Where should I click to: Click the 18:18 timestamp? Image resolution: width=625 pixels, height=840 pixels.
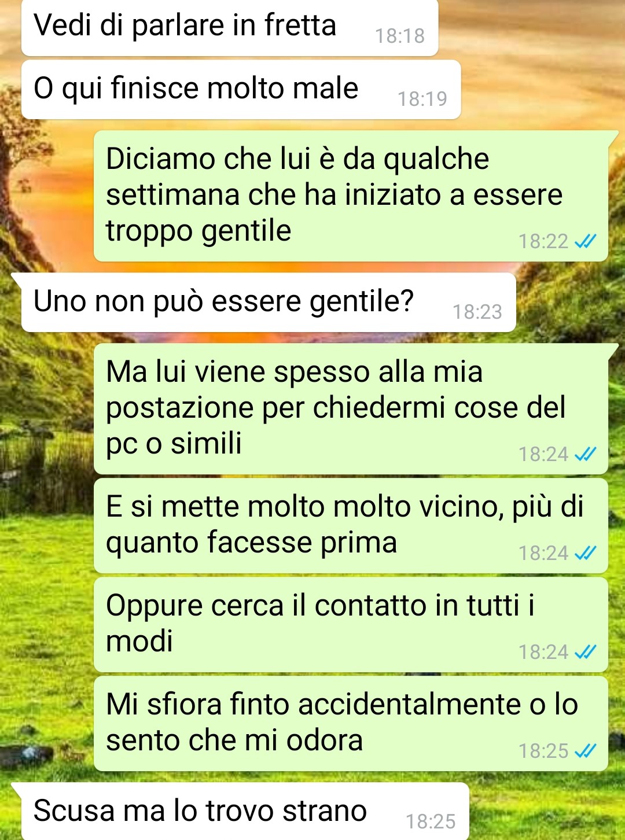tap(400, 36)
